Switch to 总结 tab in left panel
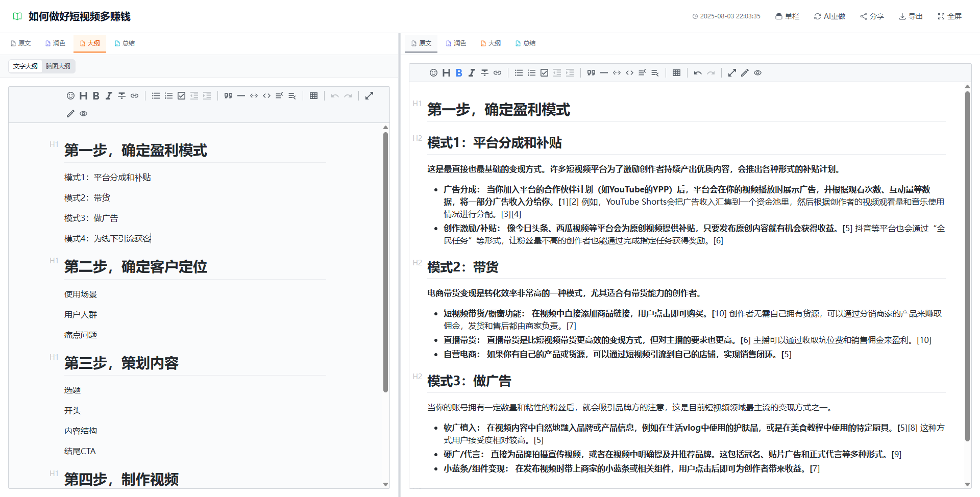 125,43
